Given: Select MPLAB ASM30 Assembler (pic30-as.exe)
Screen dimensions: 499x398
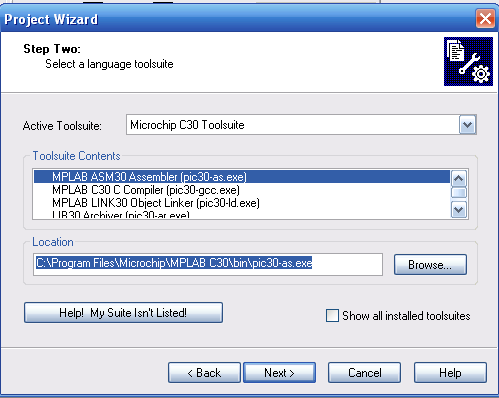Looking at the screenshot, I should [242, 176].
